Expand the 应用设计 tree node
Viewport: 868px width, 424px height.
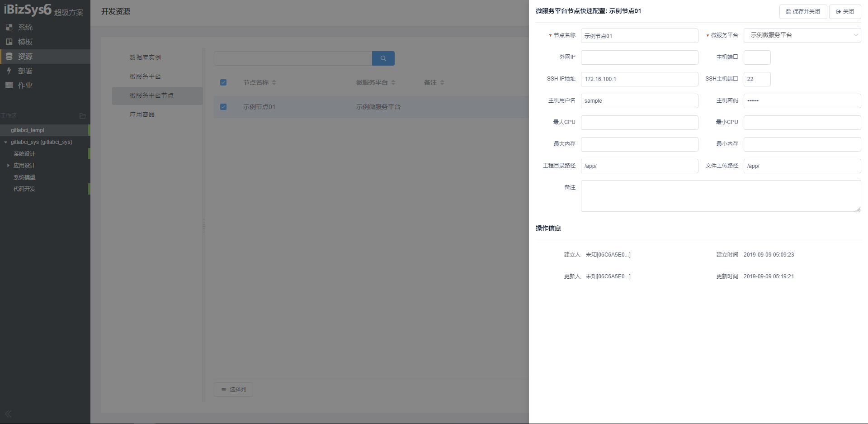(8, 166)
